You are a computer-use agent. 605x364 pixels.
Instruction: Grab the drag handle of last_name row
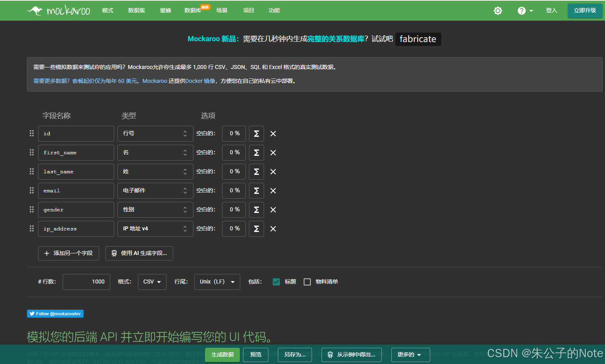pos(32,171)
